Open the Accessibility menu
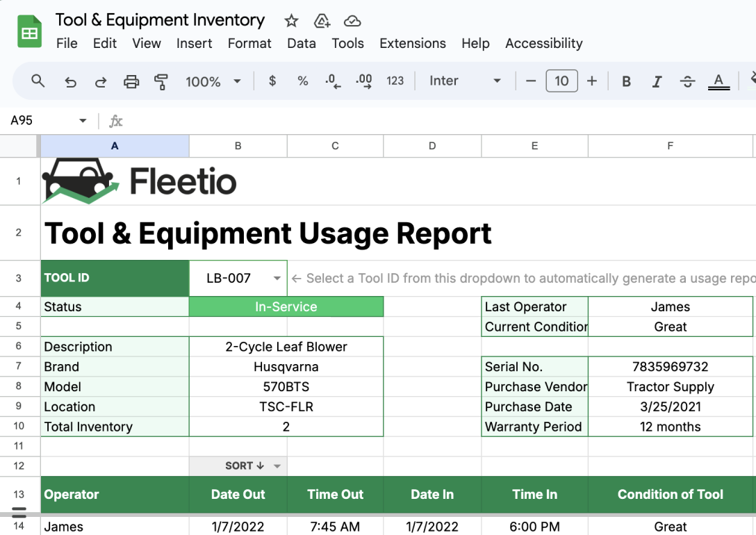This screenshot has width=756, height=535. (544, 43)
